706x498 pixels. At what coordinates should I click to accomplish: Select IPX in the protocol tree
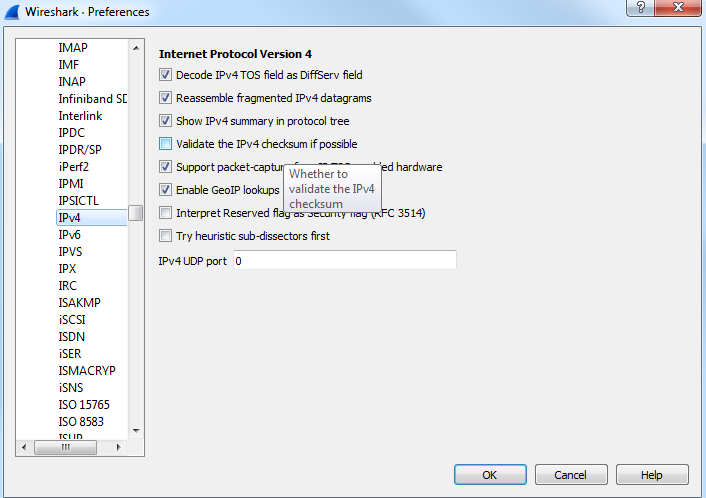click(x=67, y=269)
